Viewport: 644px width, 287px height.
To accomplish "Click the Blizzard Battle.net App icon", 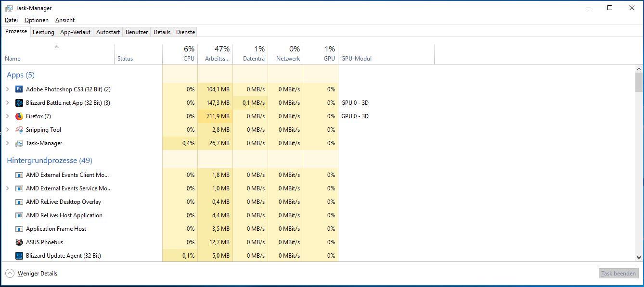I will [x=19, y=103].
